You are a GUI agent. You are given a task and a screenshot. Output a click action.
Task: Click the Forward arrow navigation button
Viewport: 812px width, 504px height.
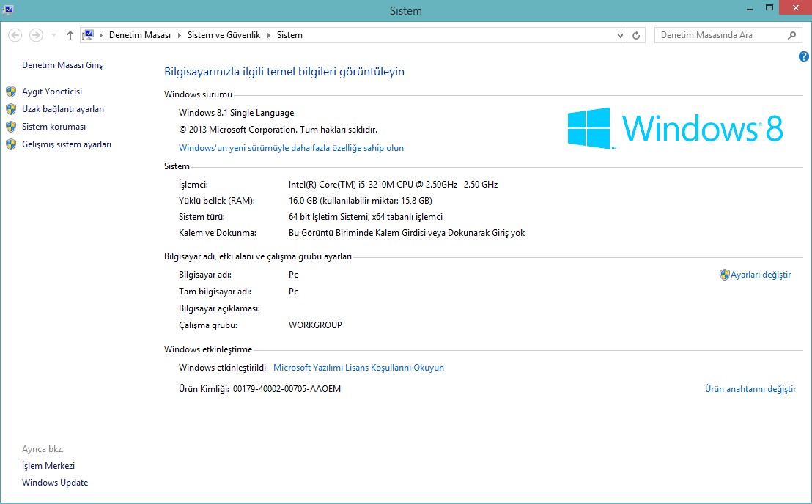coord(36,35)
